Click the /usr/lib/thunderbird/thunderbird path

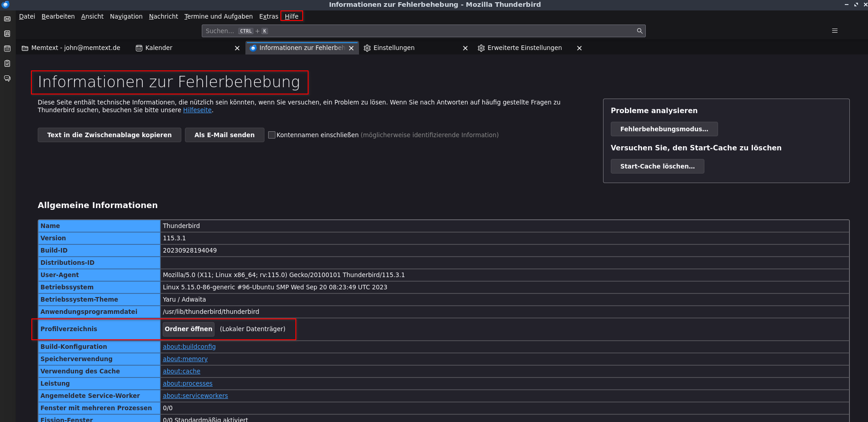tap(211, 312)
